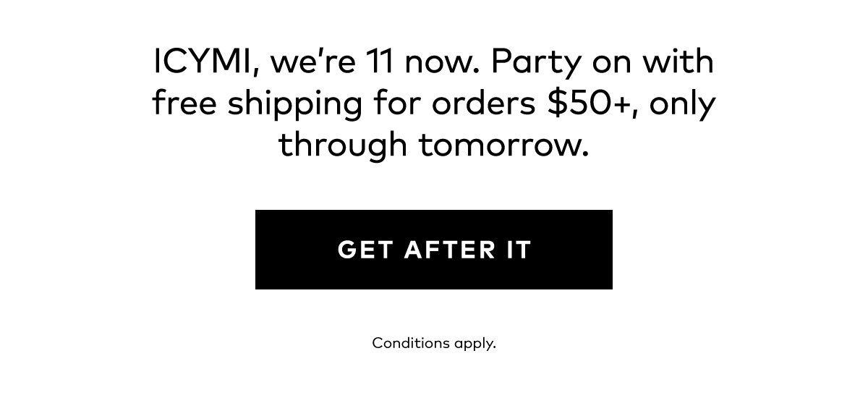Screen dimensions: 868x398
Task: Click the word Conditions in the fine print
Action: click(411, 342)
